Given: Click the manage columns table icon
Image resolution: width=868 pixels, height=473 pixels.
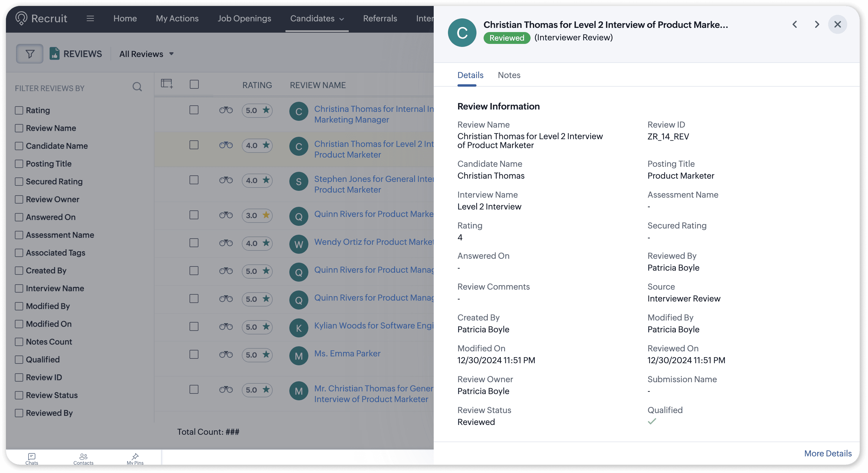Looking at the screenshot, I should click(x=166, y=83).
